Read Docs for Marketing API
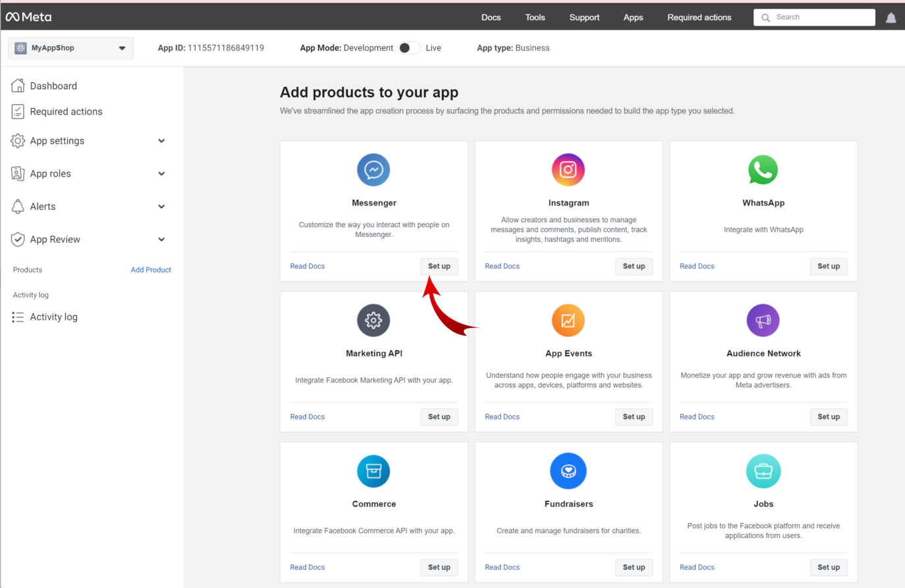The height and width of the screenshot is (588, 905). (308, 417)
